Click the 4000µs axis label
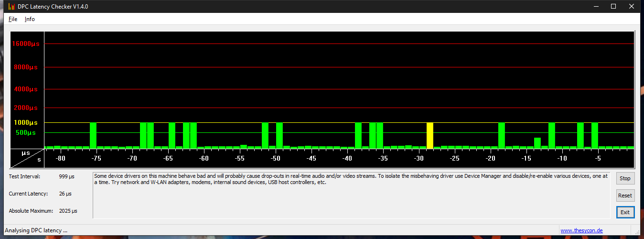 [26, 89]
